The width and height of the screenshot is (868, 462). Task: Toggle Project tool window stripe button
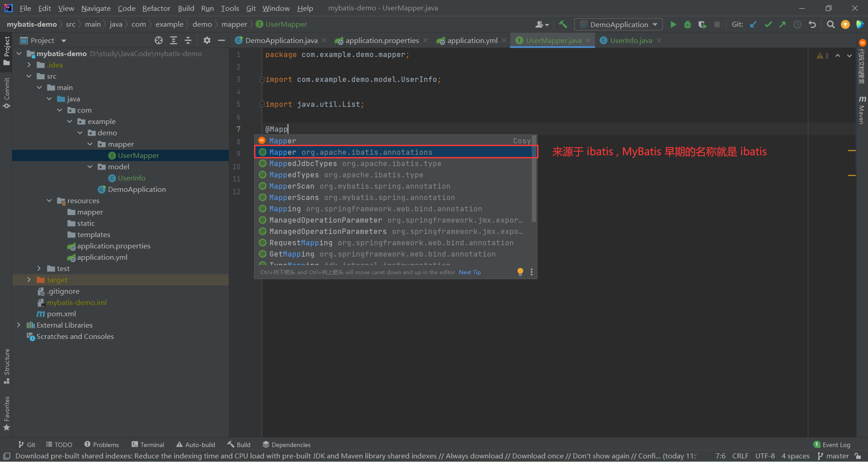click(6, 51)
